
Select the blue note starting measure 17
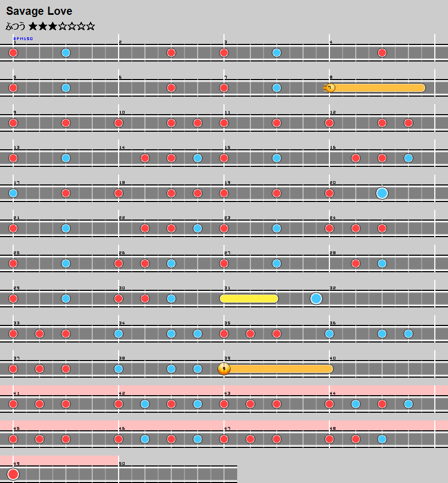click(x=13, y=193)
